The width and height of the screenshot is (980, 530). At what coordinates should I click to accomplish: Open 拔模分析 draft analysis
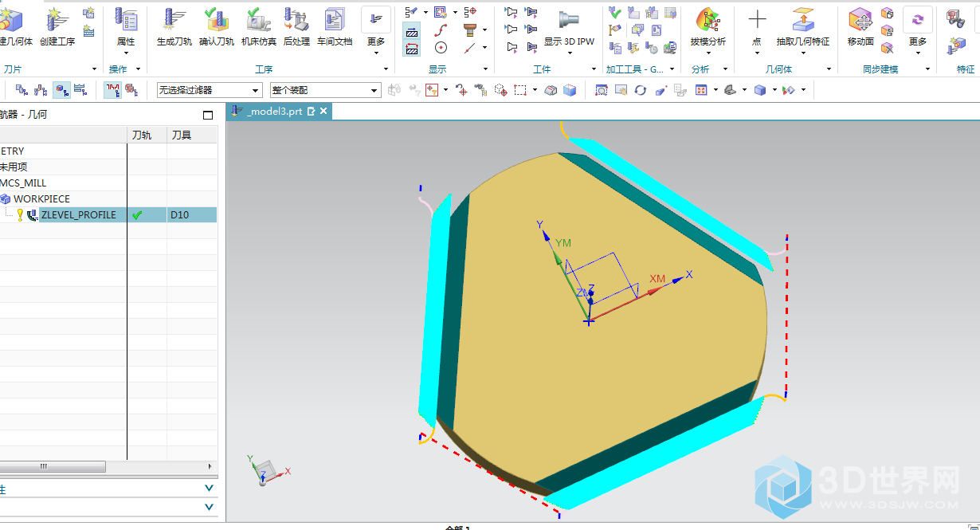[x=708, y=26]
